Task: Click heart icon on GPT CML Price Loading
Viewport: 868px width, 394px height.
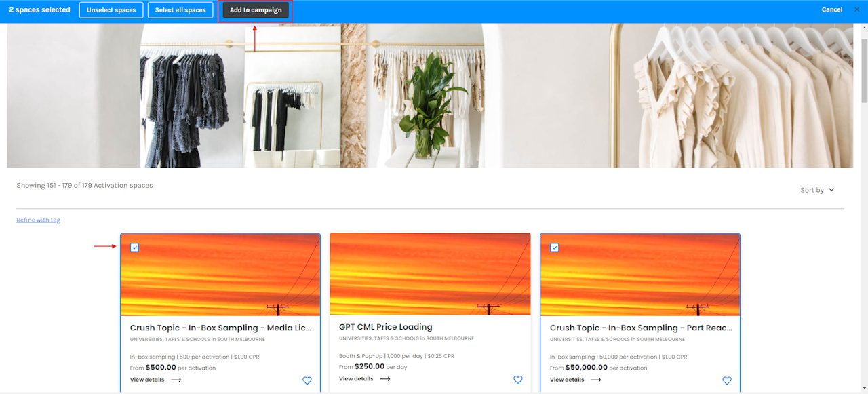Action: (x=518, y=380)
